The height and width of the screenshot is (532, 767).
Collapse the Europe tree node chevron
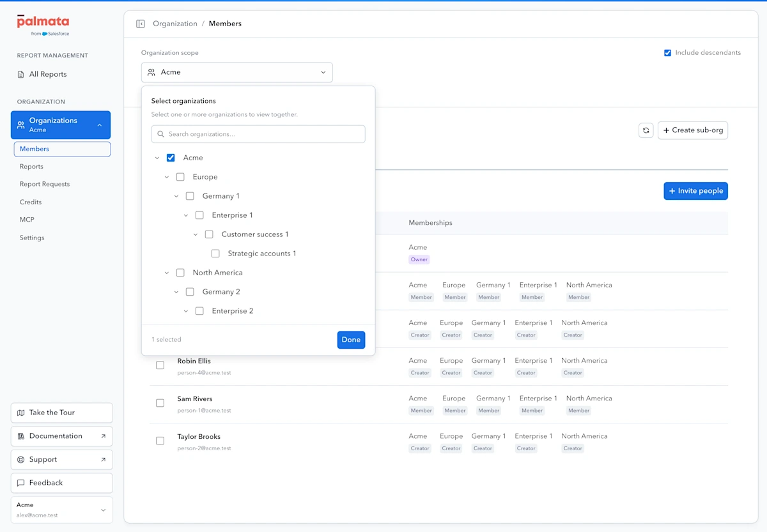point(167,177)
